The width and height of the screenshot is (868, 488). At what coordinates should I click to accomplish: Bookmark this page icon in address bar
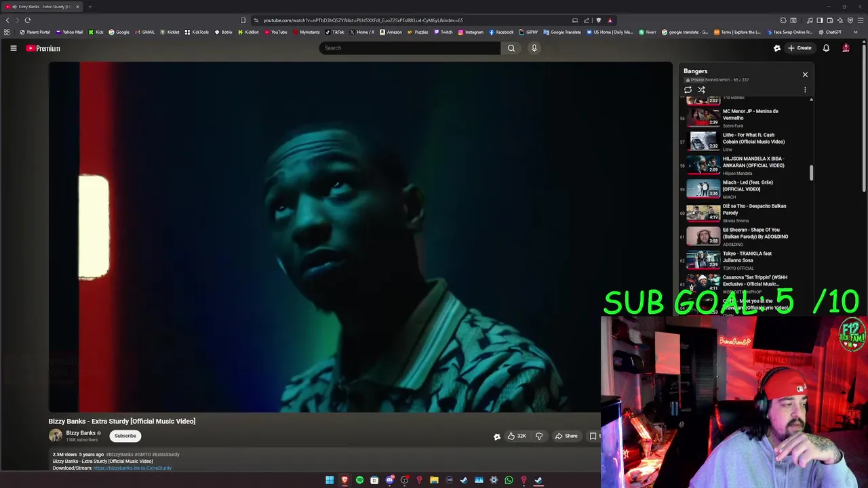(243, 20)
